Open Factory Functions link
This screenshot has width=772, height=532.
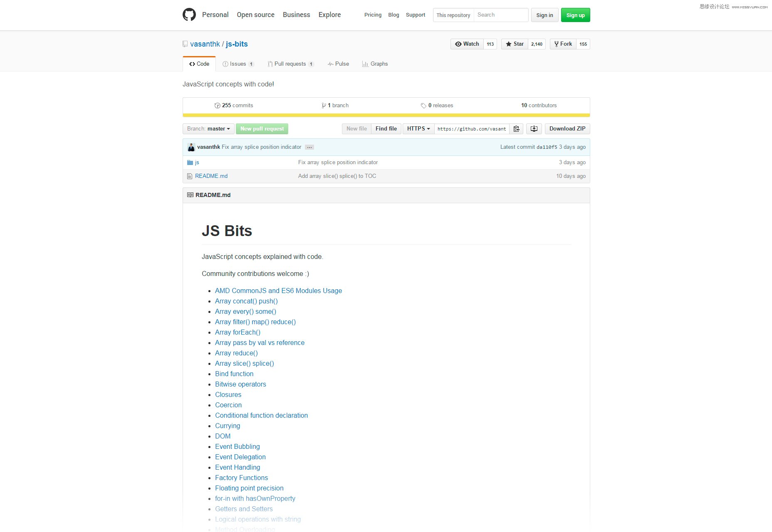[x=242, y=478]
